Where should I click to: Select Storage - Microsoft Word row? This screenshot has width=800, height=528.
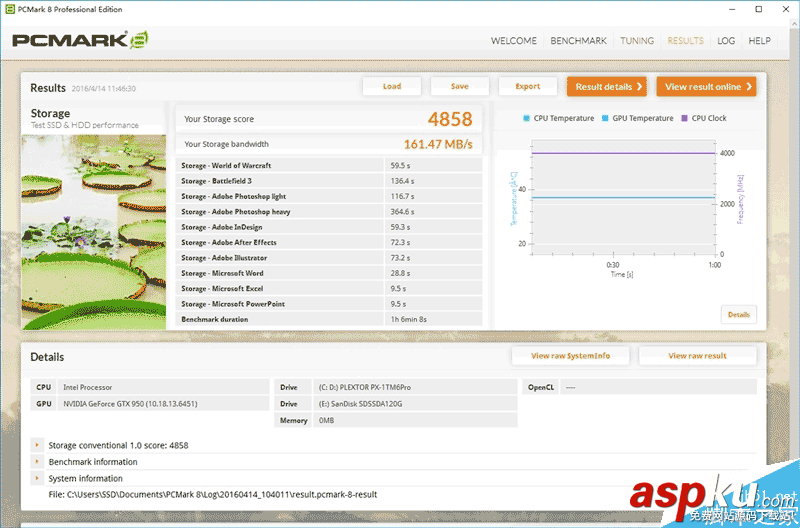[329, 273]
